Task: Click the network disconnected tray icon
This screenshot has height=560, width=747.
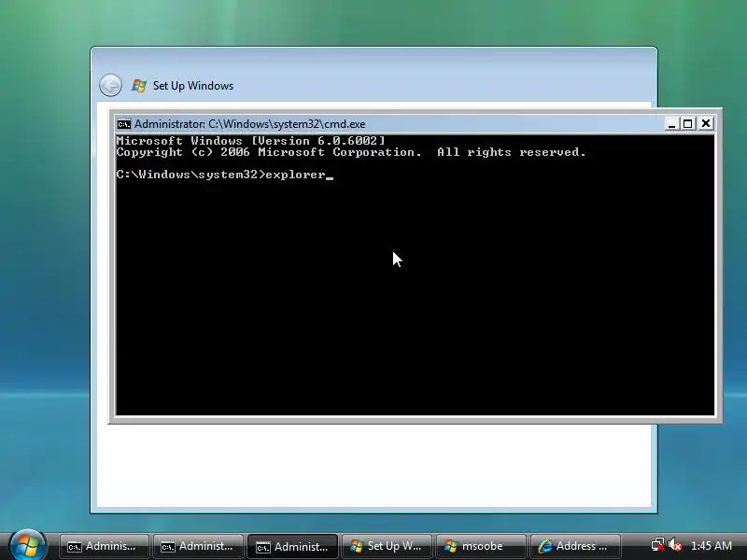Action: click(x=658, y=545)
